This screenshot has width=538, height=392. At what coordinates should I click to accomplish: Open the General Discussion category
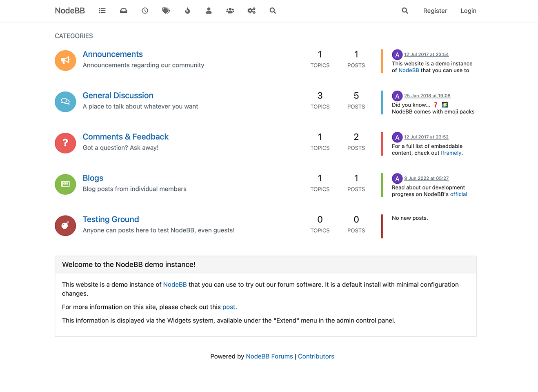pyautogui.click(x=118, y=96)
